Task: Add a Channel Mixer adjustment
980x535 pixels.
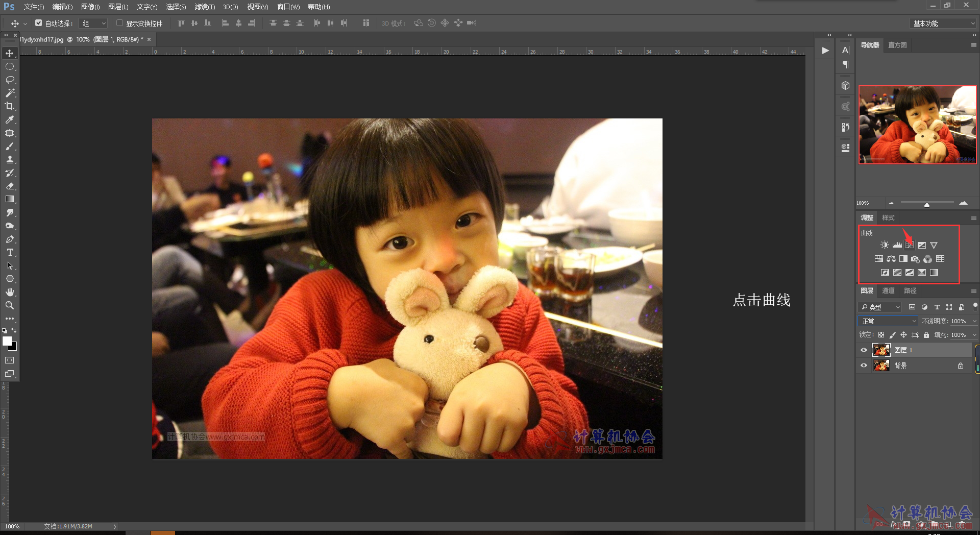Action: (928, 259)
